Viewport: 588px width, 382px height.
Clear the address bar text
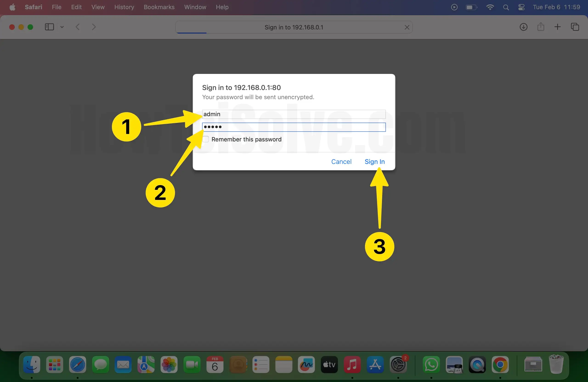[407, 27]
